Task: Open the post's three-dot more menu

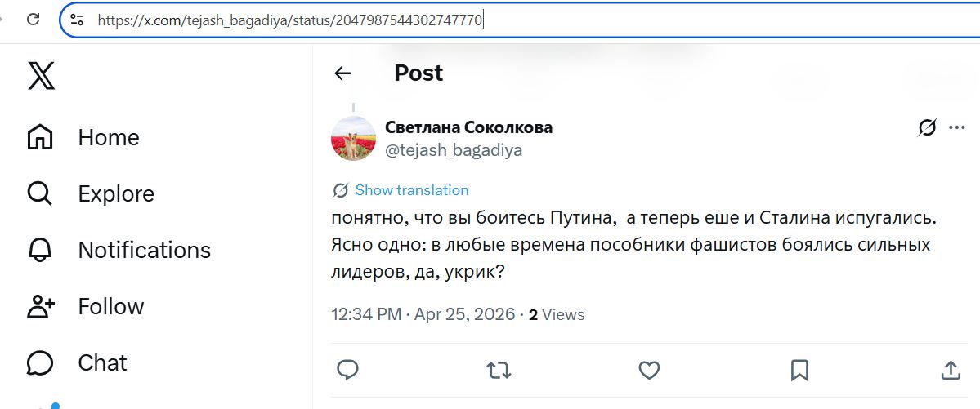Action: point(957,127)
